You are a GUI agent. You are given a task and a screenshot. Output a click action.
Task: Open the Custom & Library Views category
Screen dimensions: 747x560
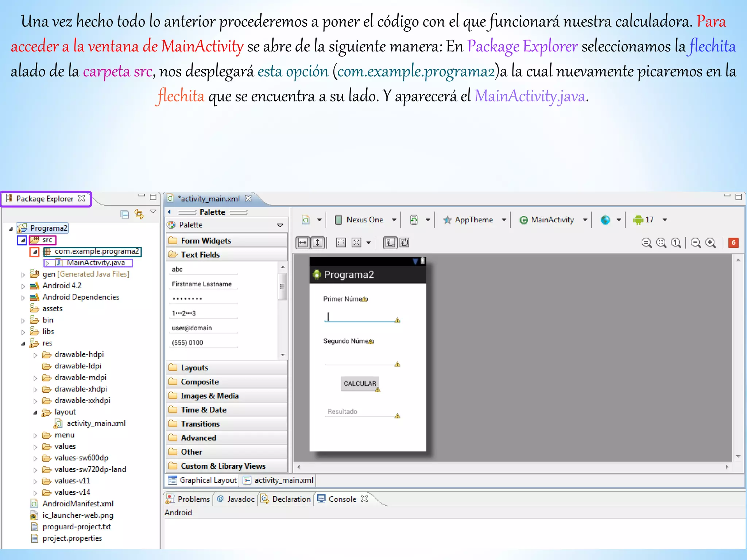coord(227,466)
